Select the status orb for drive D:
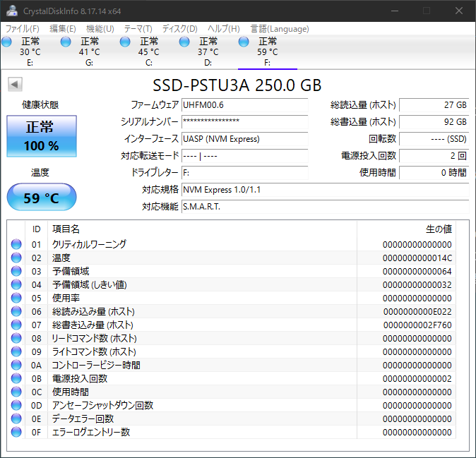476x458 pixels. (x=184, y=42)
